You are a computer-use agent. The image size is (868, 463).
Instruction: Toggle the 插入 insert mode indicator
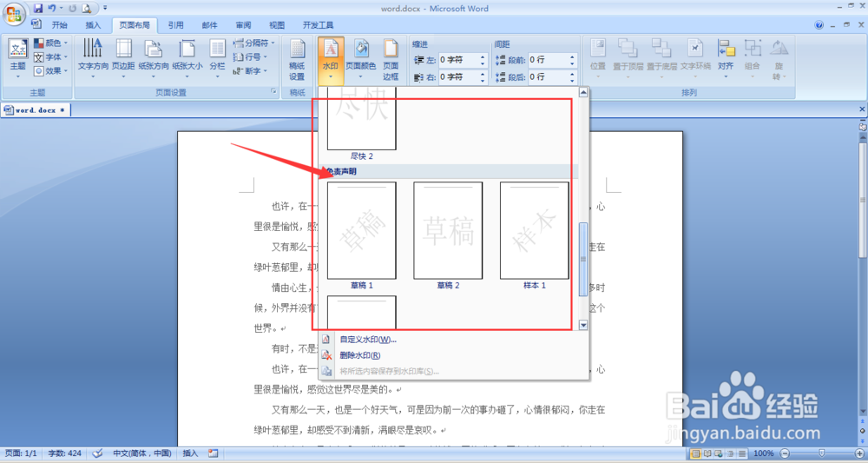pos(190,453)
